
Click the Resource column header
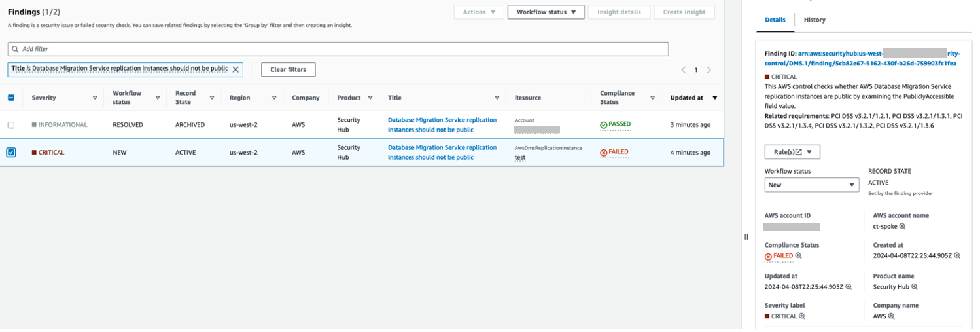pos(528,98)
